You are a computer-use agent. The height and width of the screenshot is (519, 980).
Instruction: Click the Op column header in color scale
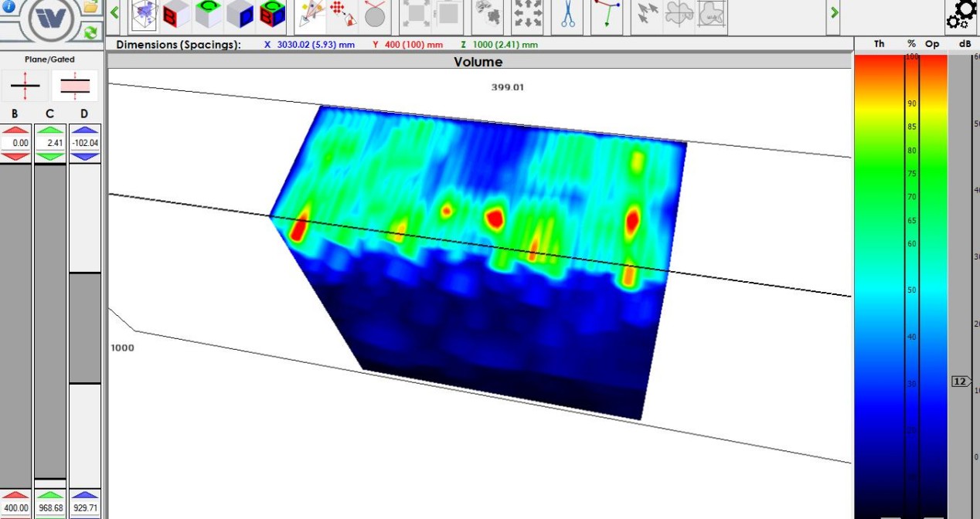tap(932, 44)
